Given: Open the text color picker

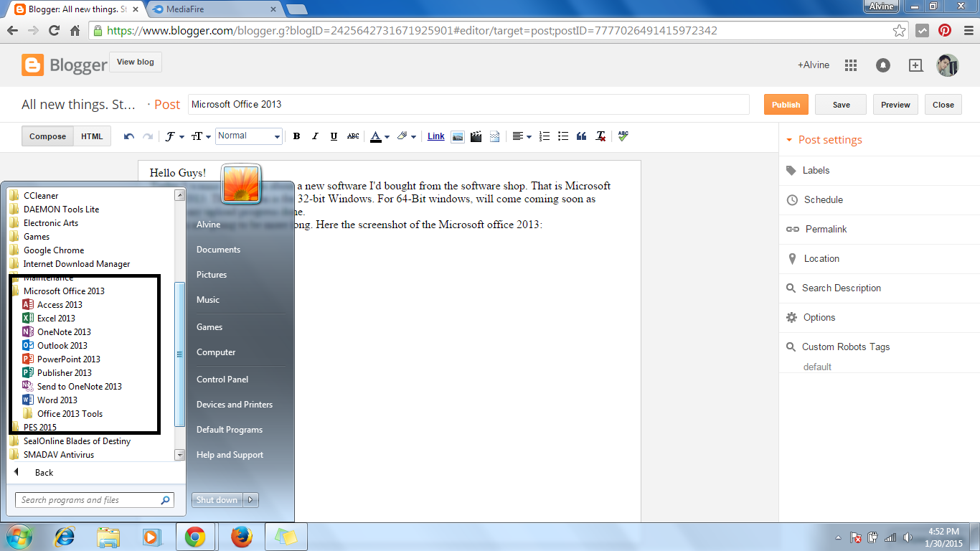Looking at the screenshot, I should click(380, 136).
